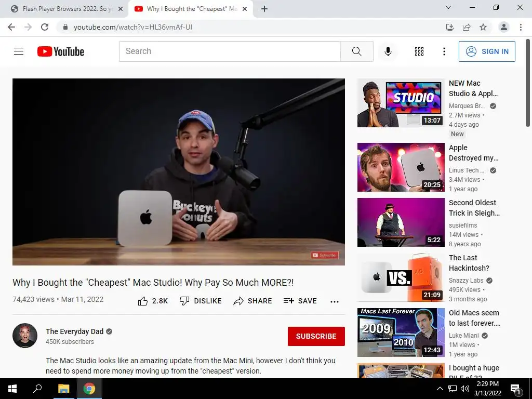Subscribe to The Everyday Dad

316,336
